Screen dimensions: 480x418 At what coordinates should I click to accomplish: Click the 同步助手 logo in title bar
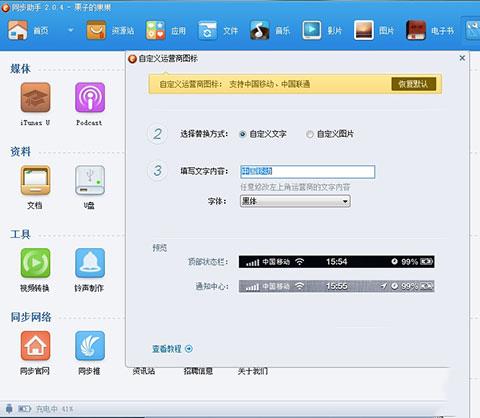coord(5,8)
